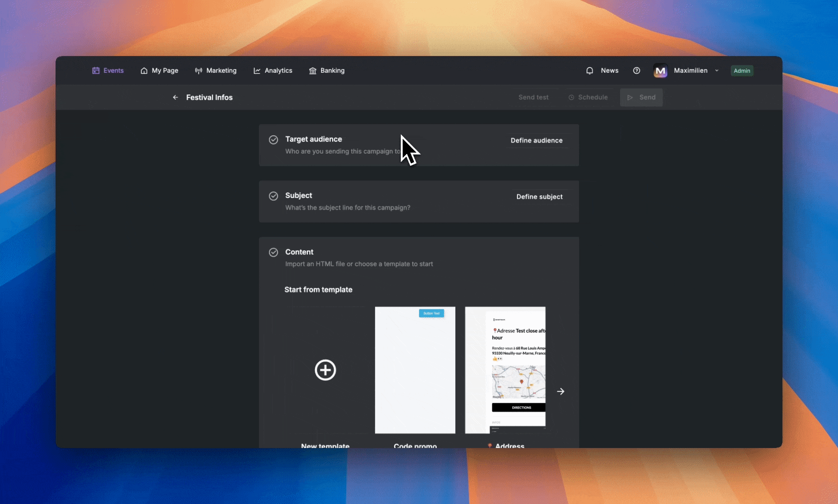The width and height of the screenshot is (838, 504).
Task: Click the Maximilien avatar logo
Action: 660,70
